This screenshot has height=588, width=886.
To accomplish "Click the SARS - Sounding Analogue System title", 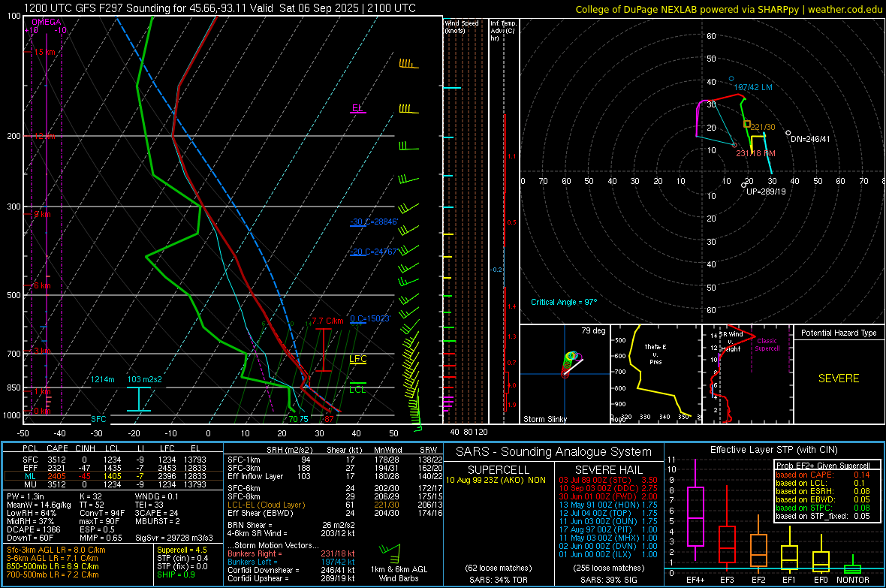I will click(x=554, y=452).
